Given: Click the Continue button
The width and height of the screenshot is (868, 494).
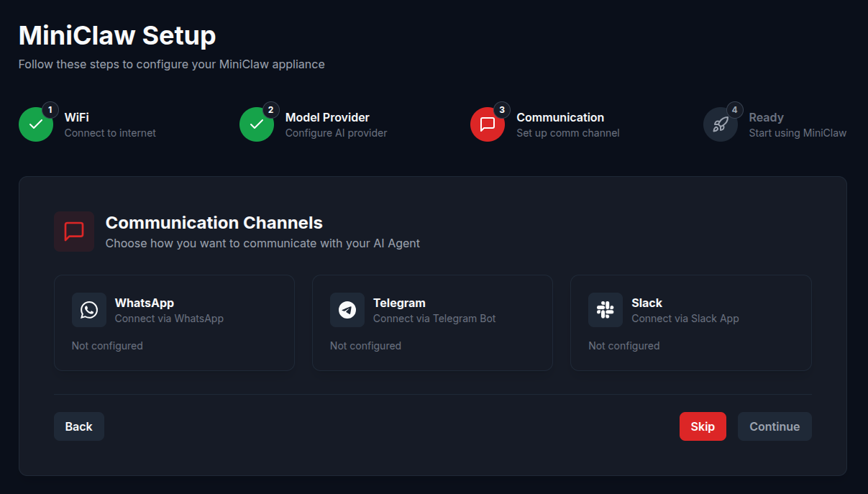Looking at the screenshot, I should [x=775, y=426].
